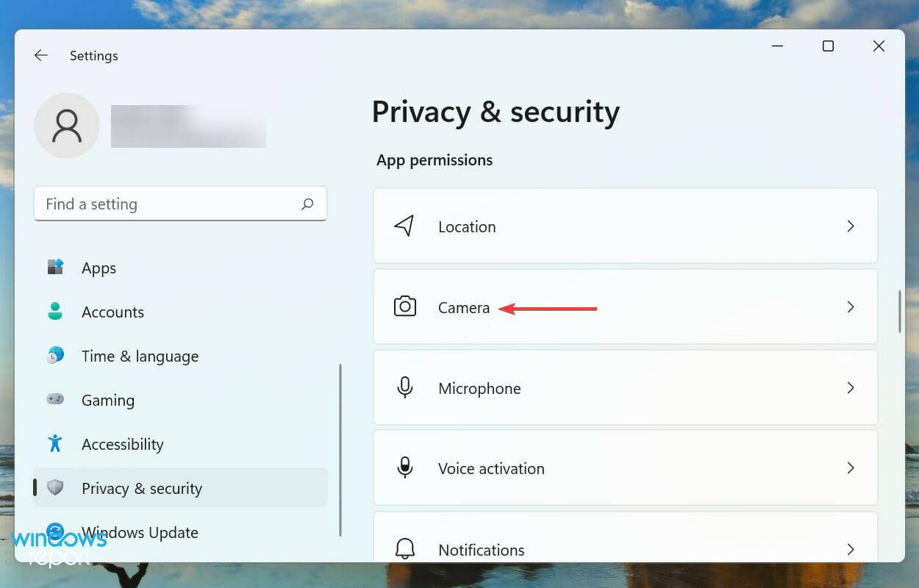The height and width of the screenshot is (588, 919).
Task: Click the Location arrow icon
Action: [404, 226]
